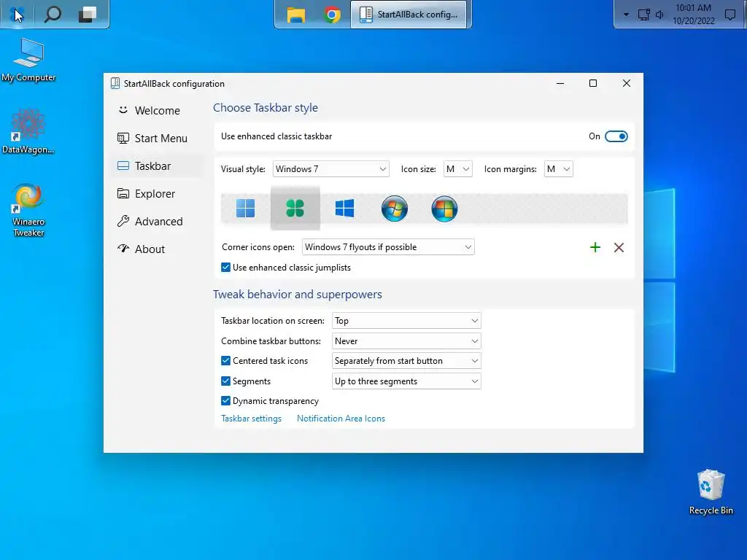The height and width of the screenshot is (560, 747).
Task: Select My Computer desktop icon
Action: pos(28,60)
